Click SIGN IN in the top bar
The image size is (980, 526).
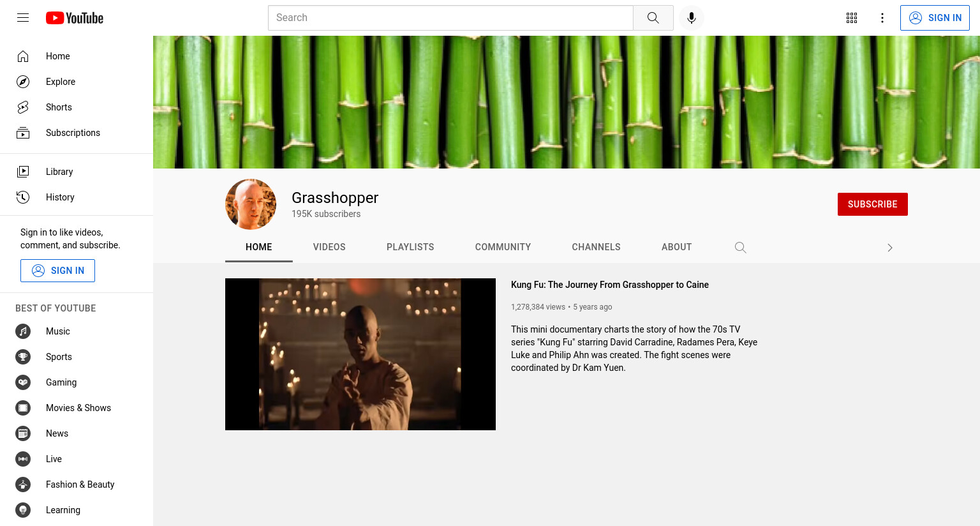pyautogui.click(x=935, y=18)
